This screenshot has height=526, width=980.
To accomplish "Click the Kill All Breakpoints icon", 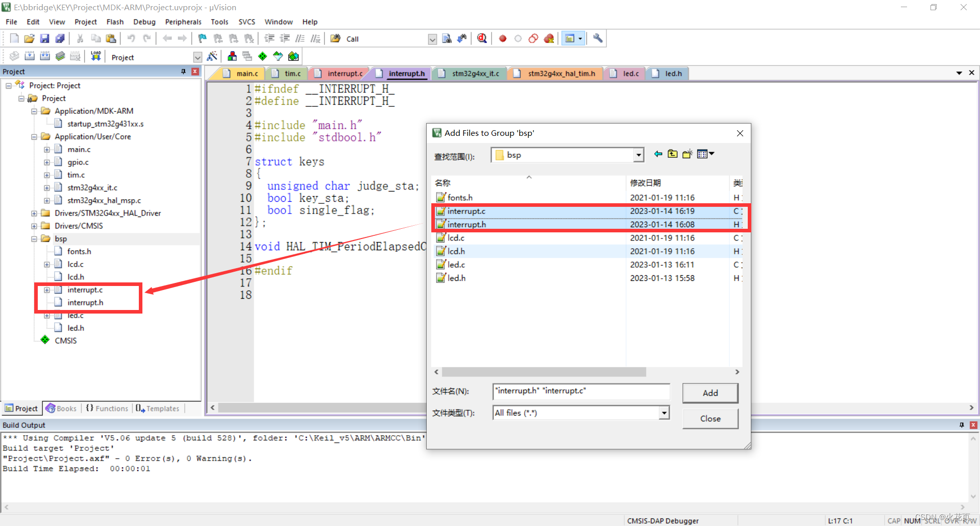I will (x=549, y=38).
